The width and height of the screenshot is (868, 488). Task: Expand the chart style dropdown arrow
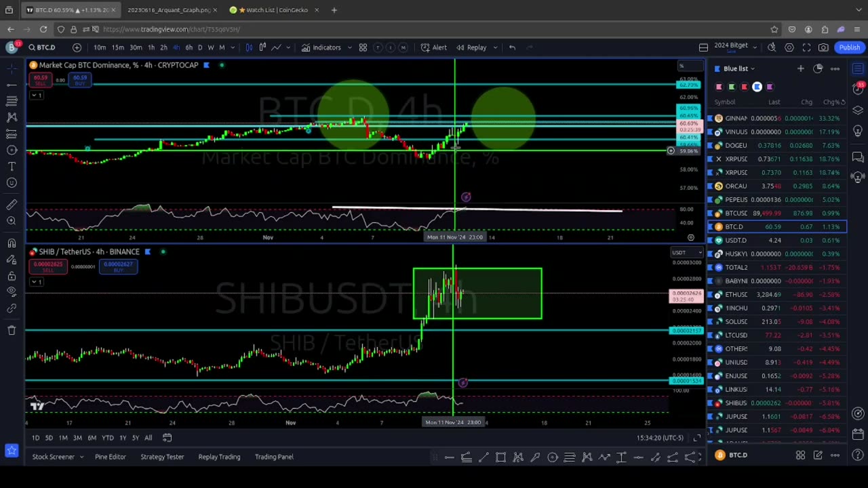tap(290, 47)
